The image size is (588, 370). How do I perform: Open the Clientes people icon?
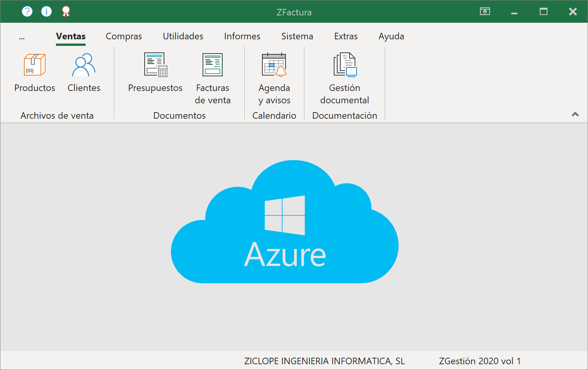[84, 65]
